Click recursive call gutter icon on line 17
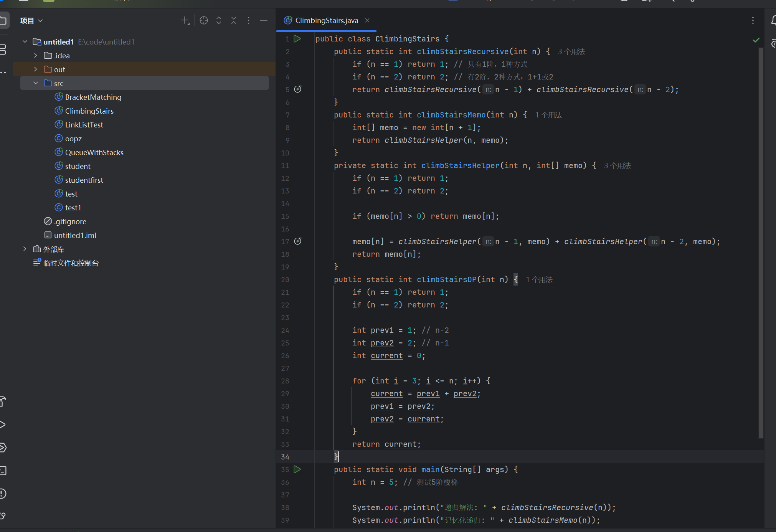This screenshot has width=776, height=532. pyautogui.click(x=298, y=241)
